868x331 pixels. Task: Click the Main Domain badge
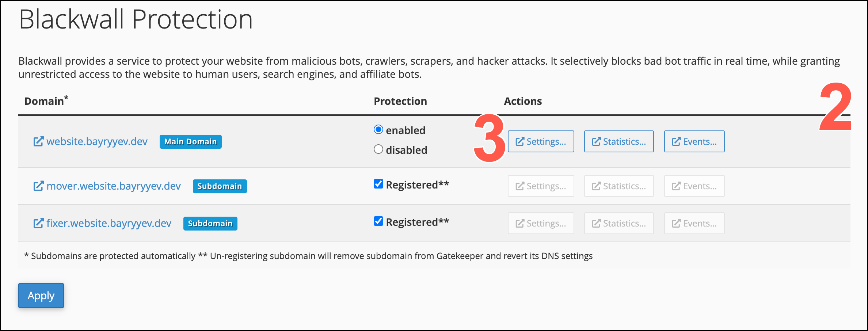click(191, 142)
